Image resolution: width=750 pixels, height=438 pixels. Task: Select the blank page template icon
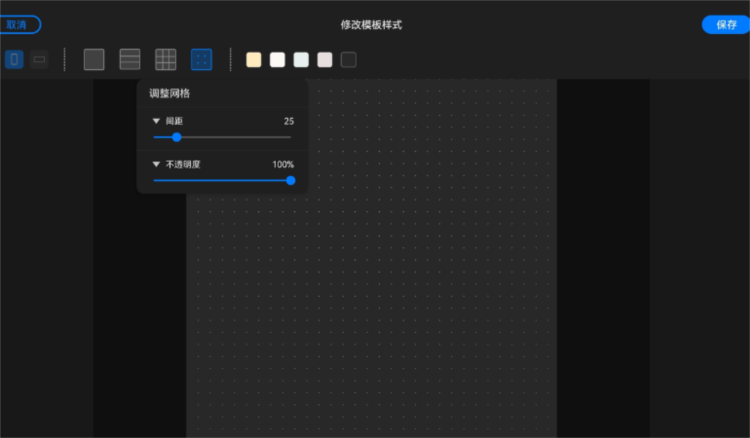(94, 60)
